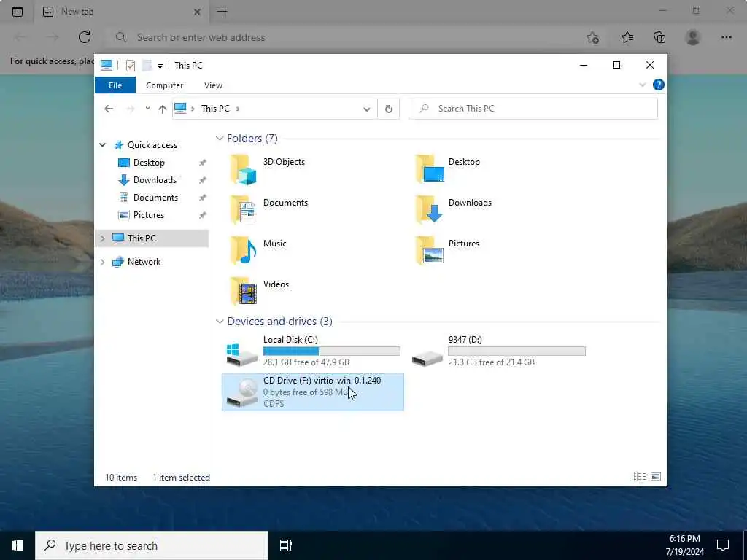Open Edge Favorites list icon
This screenshot has width=747, height=560.
coord(627,37)
